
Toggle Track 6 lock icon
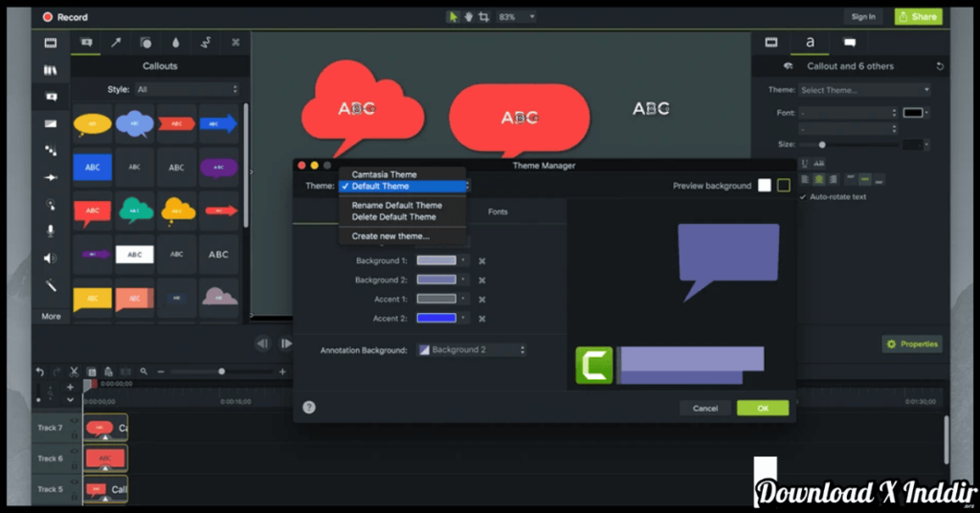coord(75,466)
